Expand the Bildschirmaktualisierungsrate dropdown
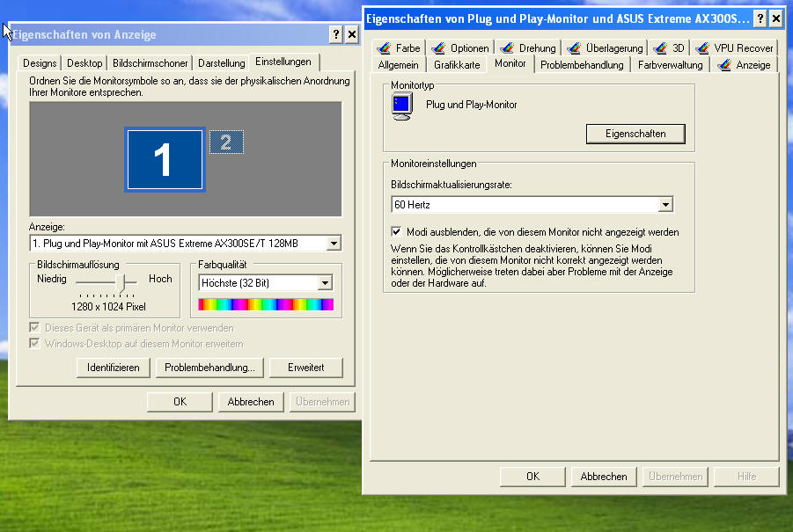793x532 pixels. 665,205
